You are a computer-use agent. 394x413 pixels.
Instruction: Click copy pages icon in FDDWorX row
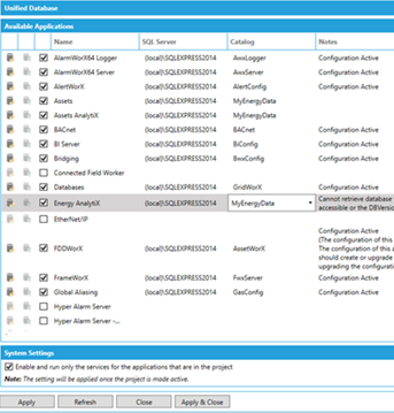pos(27,248)
